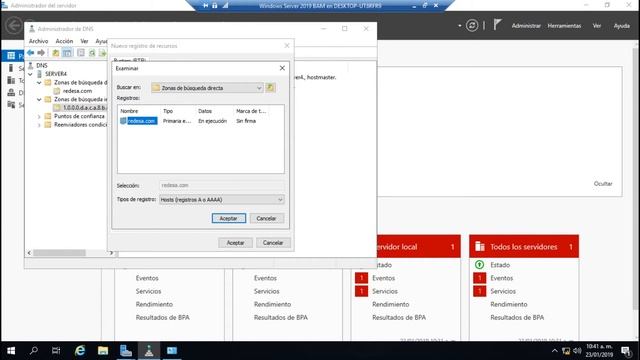Click the export list icon in DNS toolbar

(x=102, y=53)
